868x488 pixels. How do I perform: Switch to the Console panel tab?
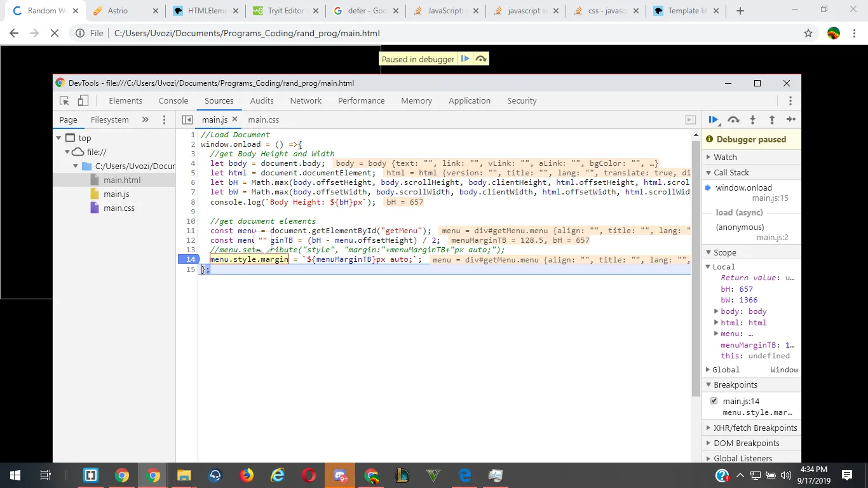click(173, 101)
